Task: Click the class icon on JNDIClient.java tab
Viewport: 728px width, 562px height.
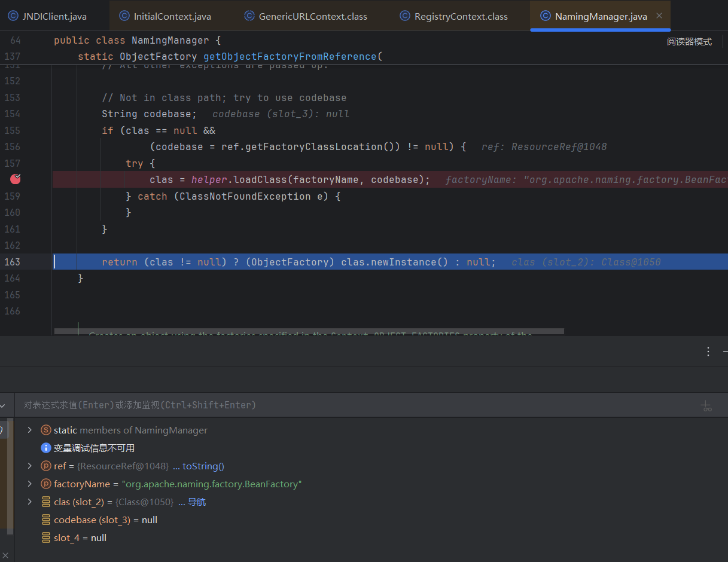Action: [x=13, y=16]
